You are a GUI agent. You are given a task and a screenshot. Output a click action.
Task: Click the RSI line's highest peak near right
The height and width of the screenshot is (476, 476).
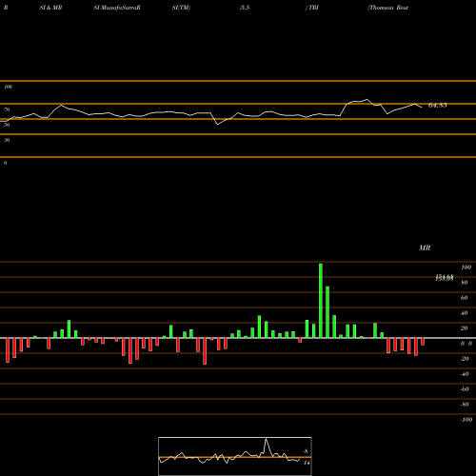[367, 100]
